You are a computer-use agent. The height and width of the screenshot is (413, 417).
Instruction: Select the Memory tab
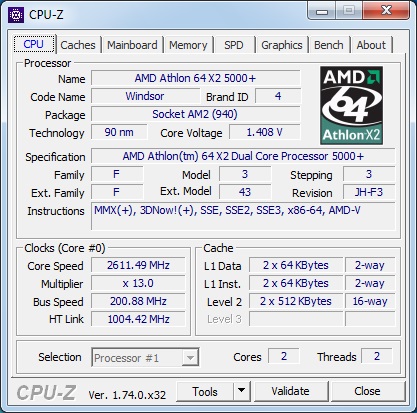pos(188,45)
